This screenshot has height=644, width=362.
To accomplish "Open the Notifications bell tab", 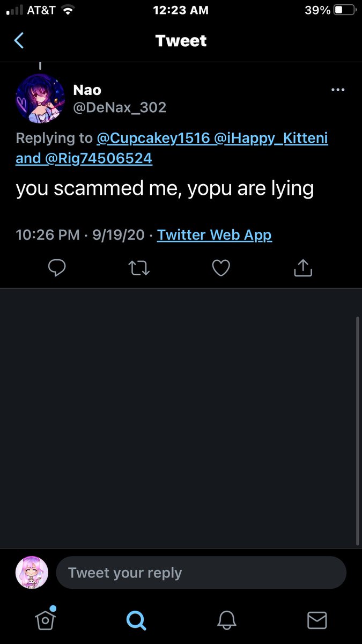I will (x=227, y=620).
